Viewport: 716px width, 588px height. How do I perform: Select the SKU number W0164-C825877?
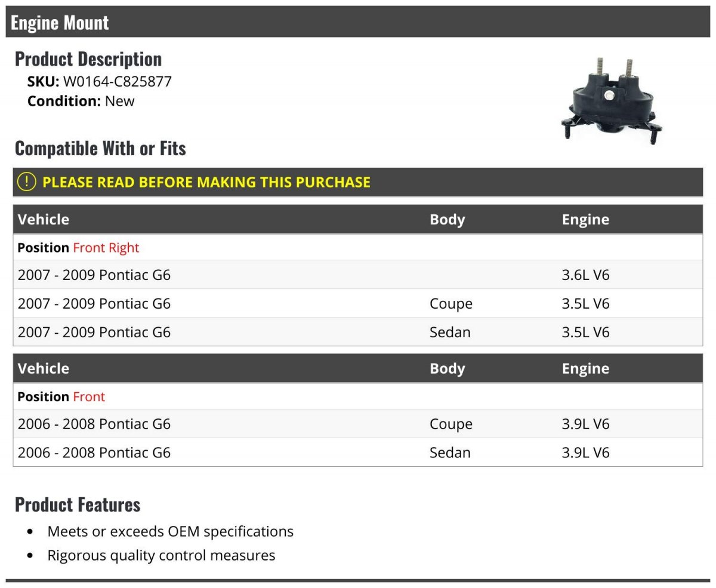pos(118,81)
